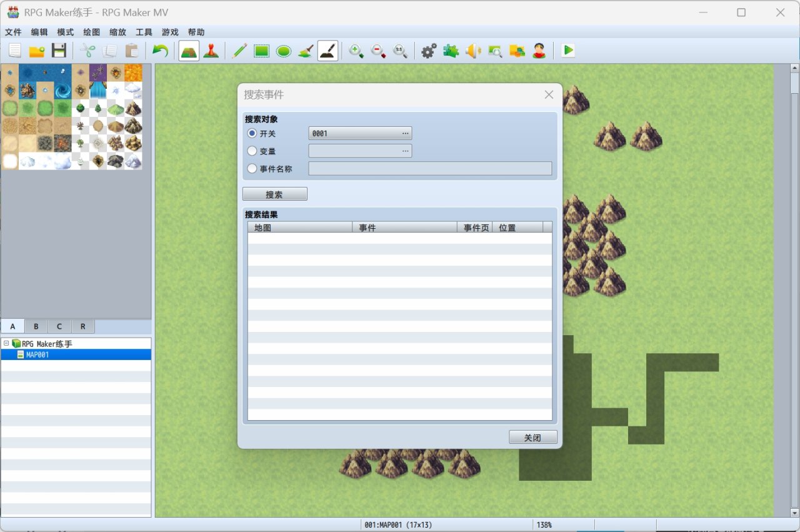This screenshot has height=532, width=800.
Task: Save the project with the floppy disk icon
Action: coord(59,51)
